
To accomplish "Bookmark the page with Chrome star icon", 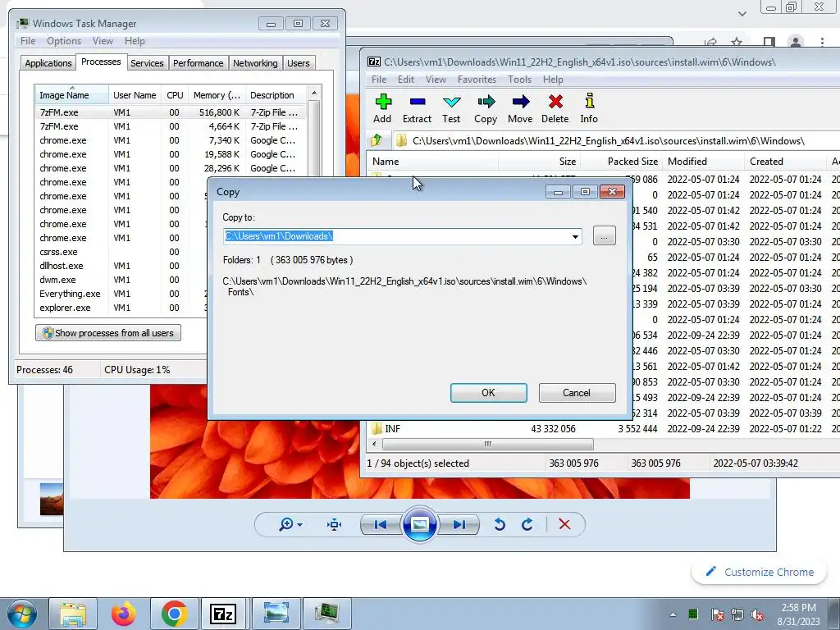I will pos(737,42).
